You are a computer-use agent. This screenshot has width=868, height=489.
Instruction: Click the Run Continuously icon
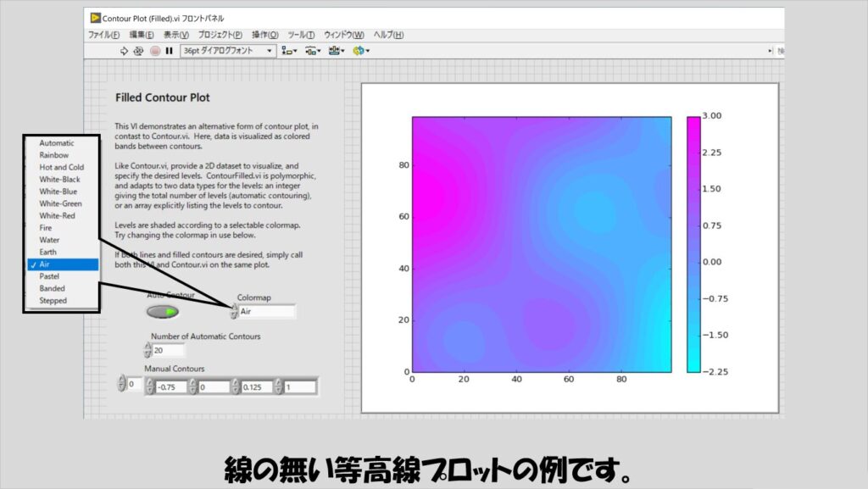(138, 51)
